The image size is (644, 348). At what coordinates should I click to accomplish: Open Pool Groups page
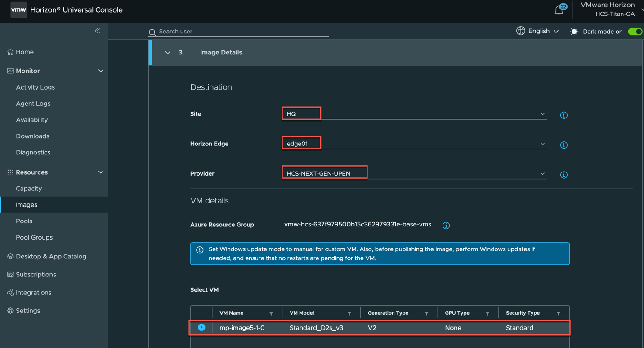34,237
